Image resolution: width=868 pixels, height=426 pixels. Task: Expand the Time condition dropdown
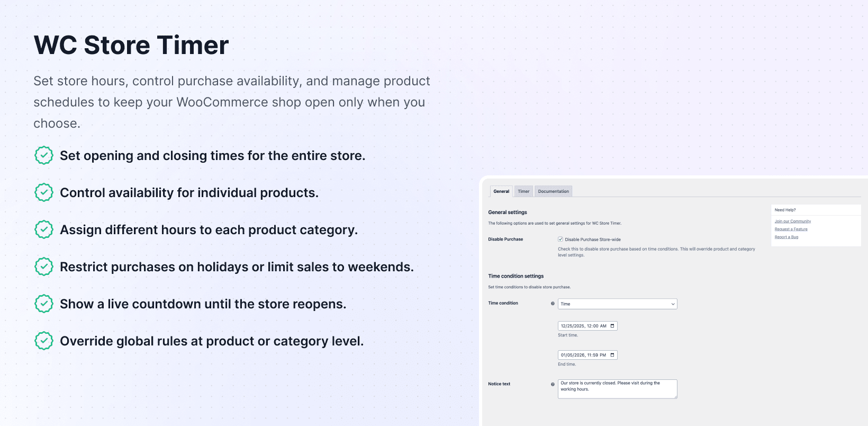click(x=617, y=304)
